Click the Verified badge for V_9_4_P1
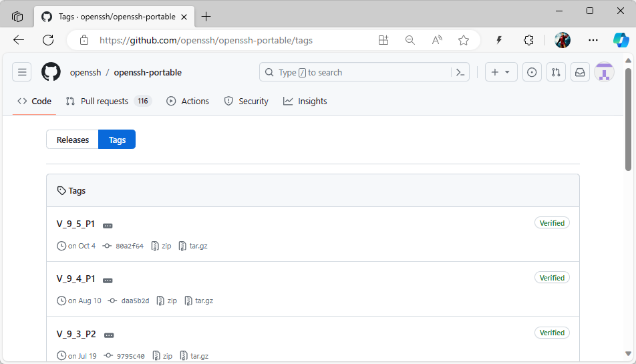636x364 pixels. [552, 278]
